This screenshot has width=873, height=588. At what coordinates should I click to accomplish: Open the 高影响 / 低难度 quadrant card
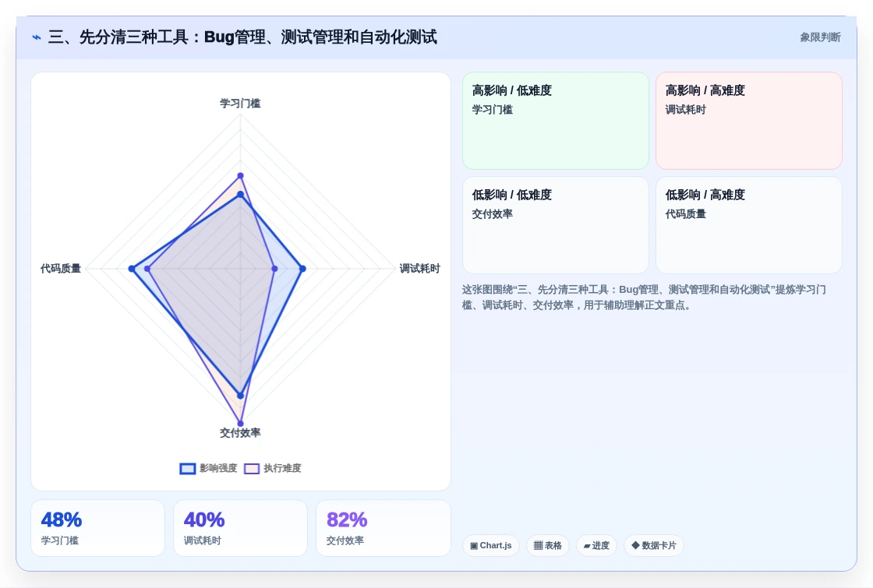click(556, 121)
